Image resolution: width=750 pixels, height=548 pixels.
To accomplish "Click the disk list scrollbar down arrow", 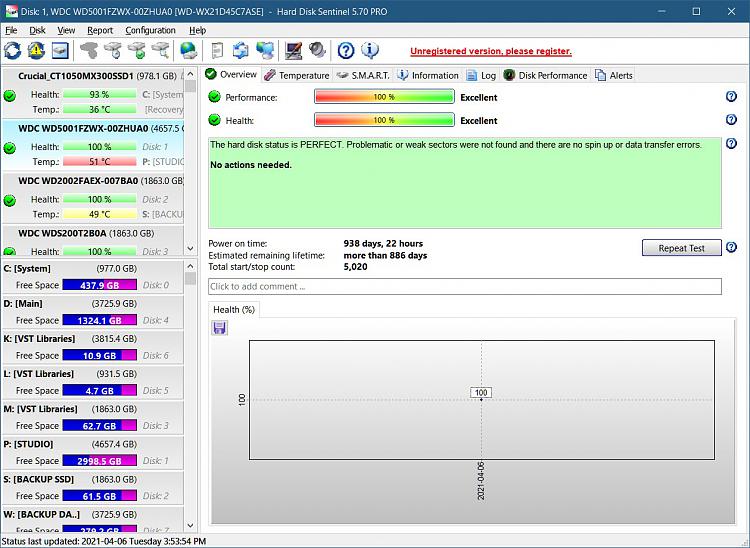I will 190,249.
